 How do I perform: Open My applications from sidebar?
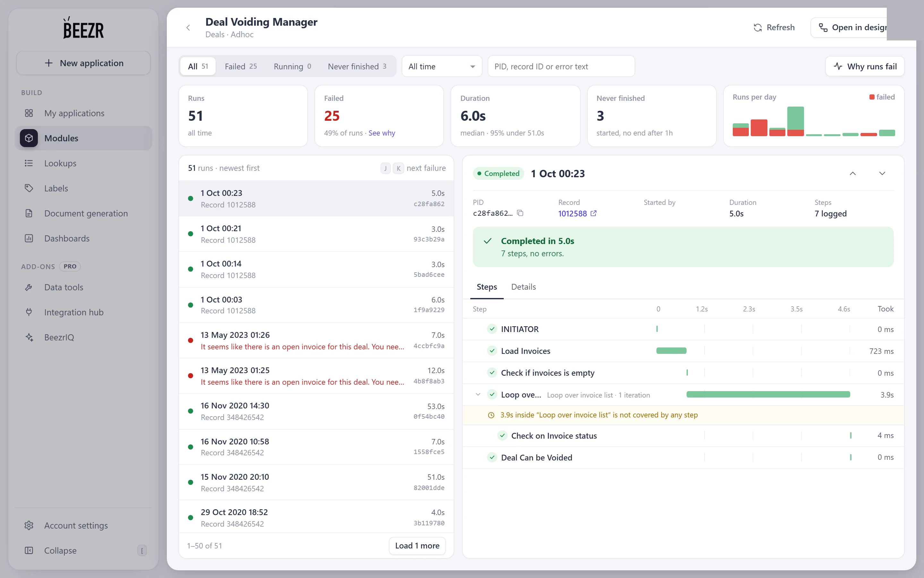(x=83, y=113)
